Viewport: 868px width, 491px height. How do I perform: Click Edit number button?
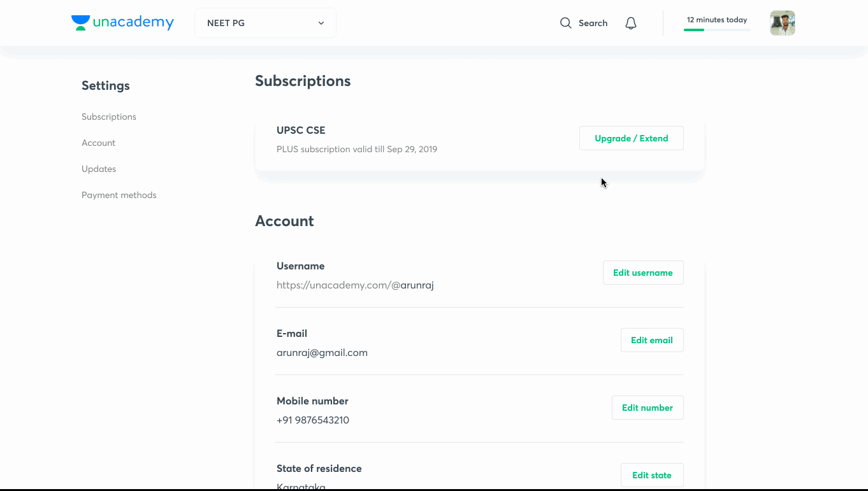coord(647,408)
